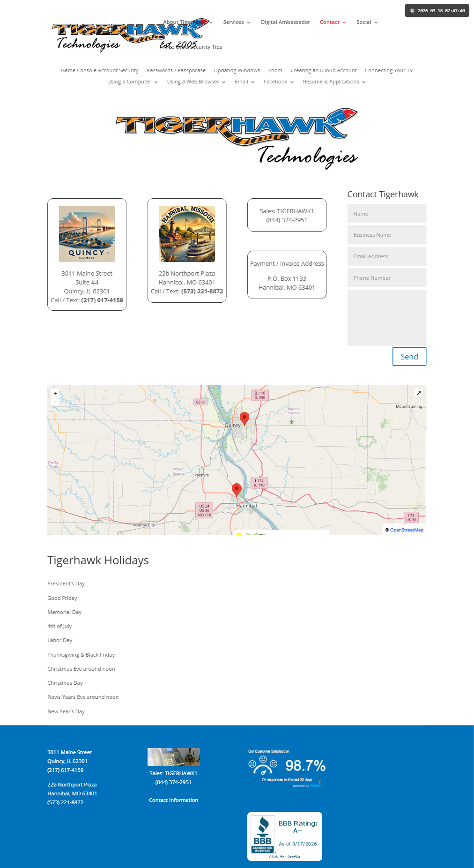Click Labor Day holiday entry
The image size is (474, 868).
(60, 640)
